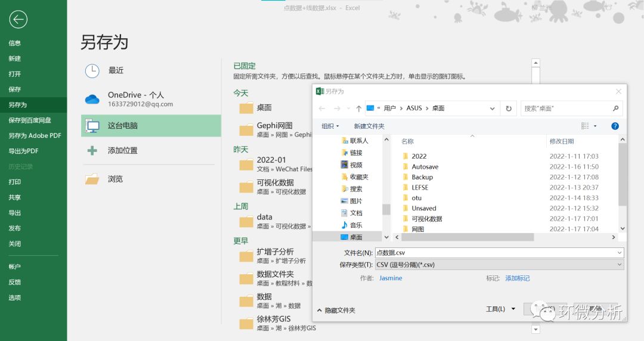644x341 pixels.
Task: Select the otu folder
Action: tap(416, 198)
